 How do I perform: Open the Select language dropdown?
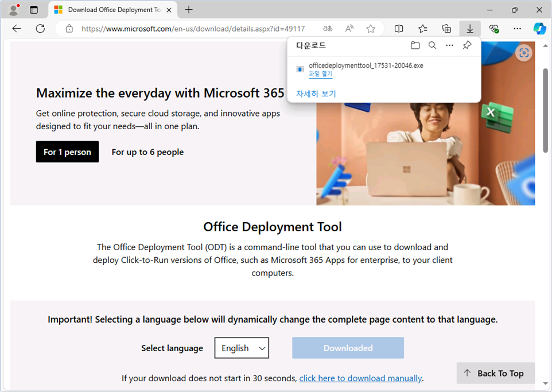tap(242, 348)
